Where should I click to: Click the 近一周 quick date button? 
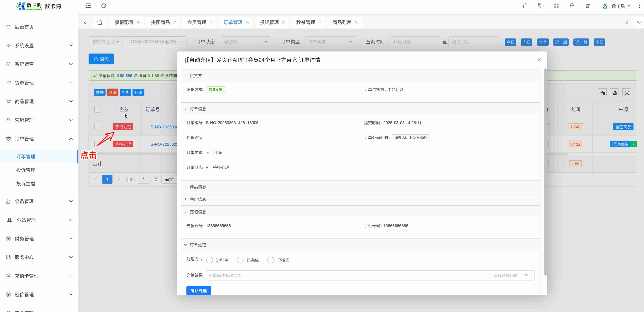pyautogui.click(x=561, y=42)
